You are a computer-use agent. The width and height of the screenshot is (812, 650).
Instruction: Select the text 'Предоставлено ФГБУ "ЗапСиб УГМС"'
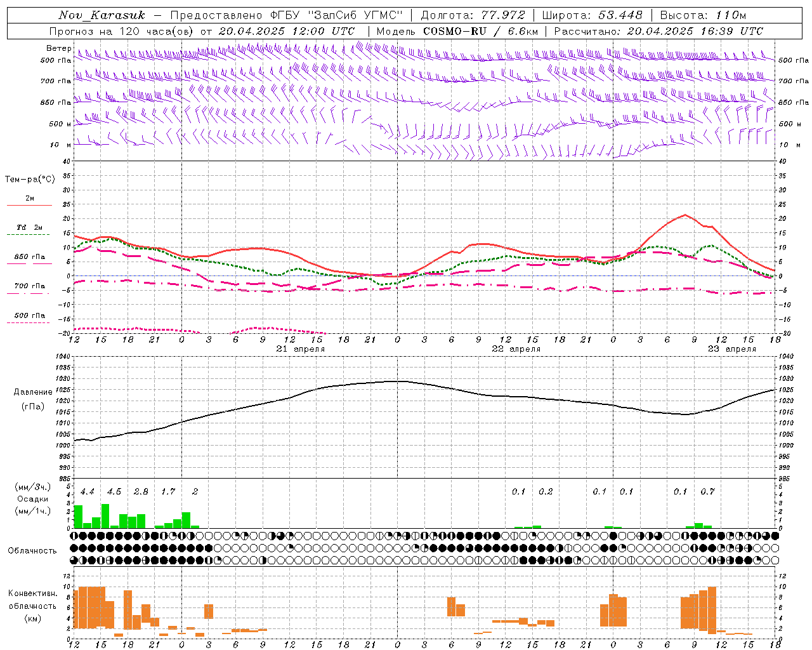click(x=287, y=15)
